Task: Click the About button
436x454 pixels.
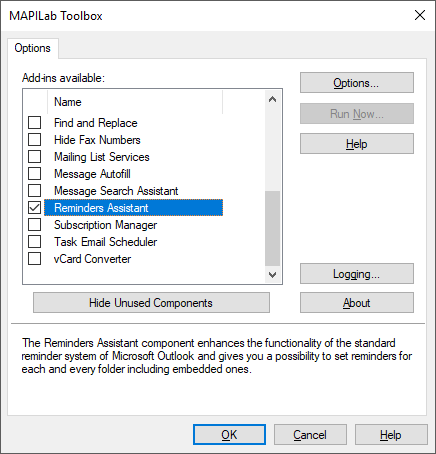Action: [x=357, y=303]
